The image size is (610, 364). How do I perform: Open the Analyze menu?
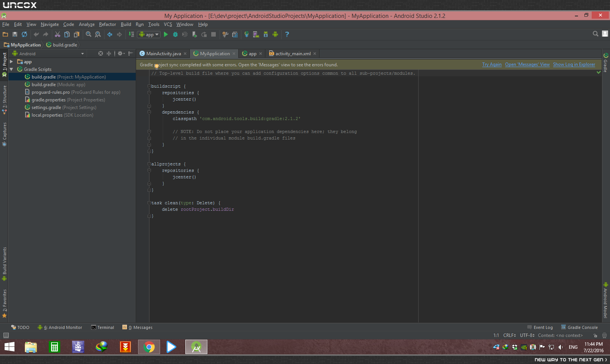pos(87,24)
